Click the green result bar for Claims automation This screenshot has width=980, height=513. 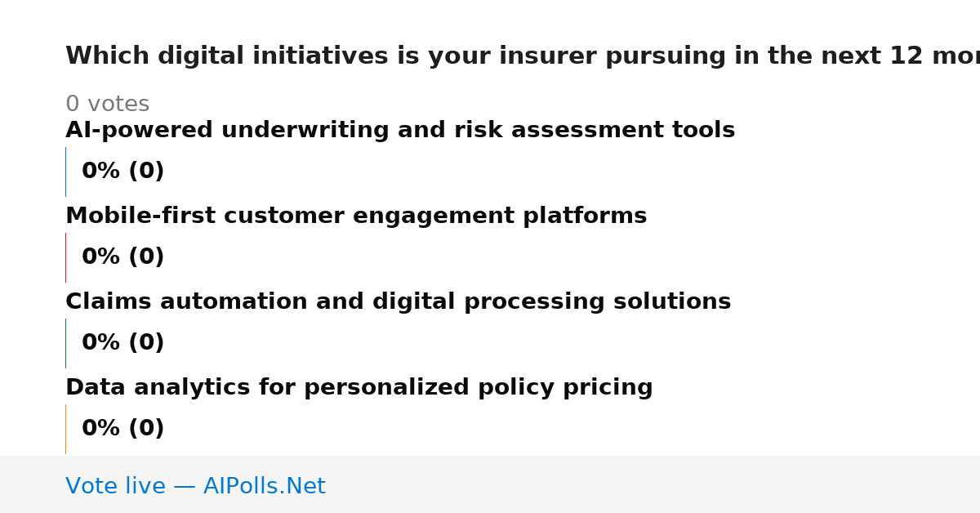(65, 343)
